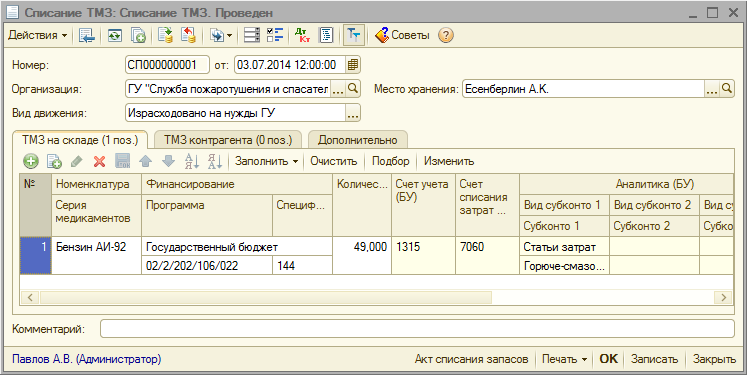Move row up with arrow icon
The height and width of the screenshot is (375, 747).
pyautogui.click(x=145, y=162)
